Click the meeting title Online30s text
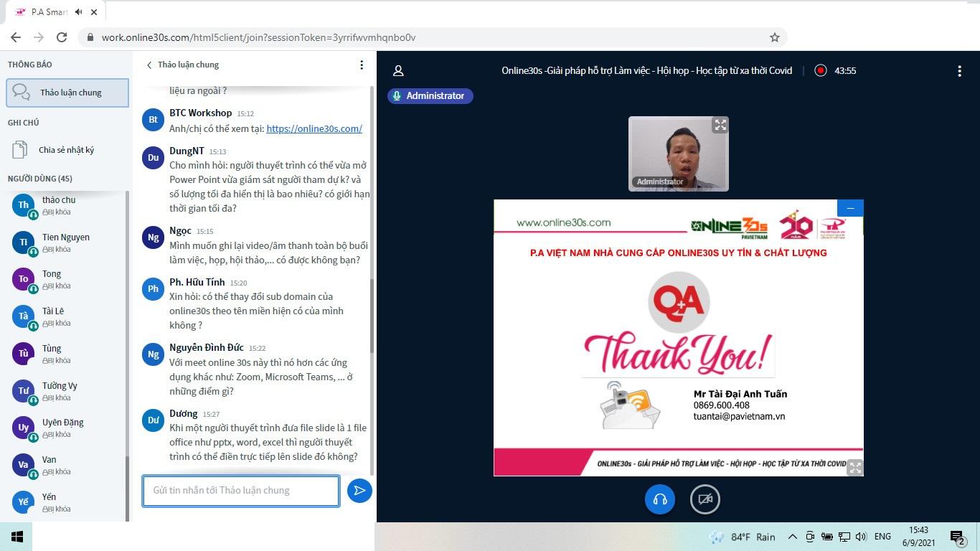The image size is (980, 551). click(647, 70)
